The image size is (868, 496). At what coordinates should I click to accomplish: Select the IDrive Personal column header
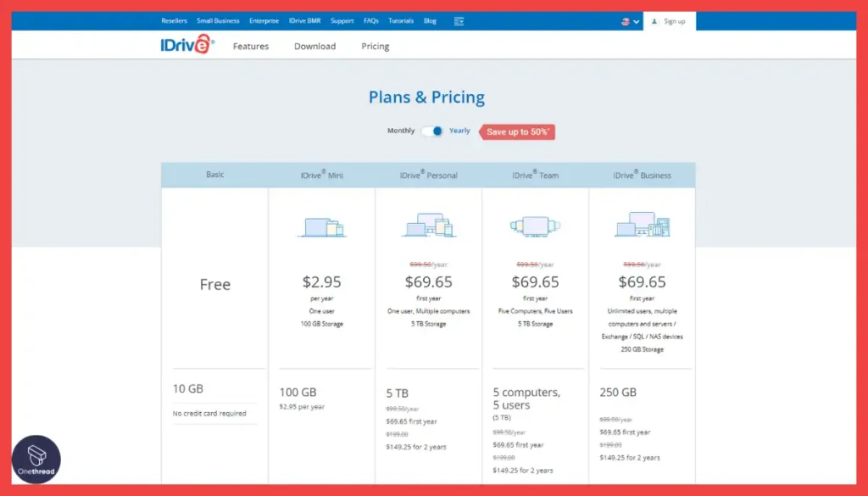[428, 175]
